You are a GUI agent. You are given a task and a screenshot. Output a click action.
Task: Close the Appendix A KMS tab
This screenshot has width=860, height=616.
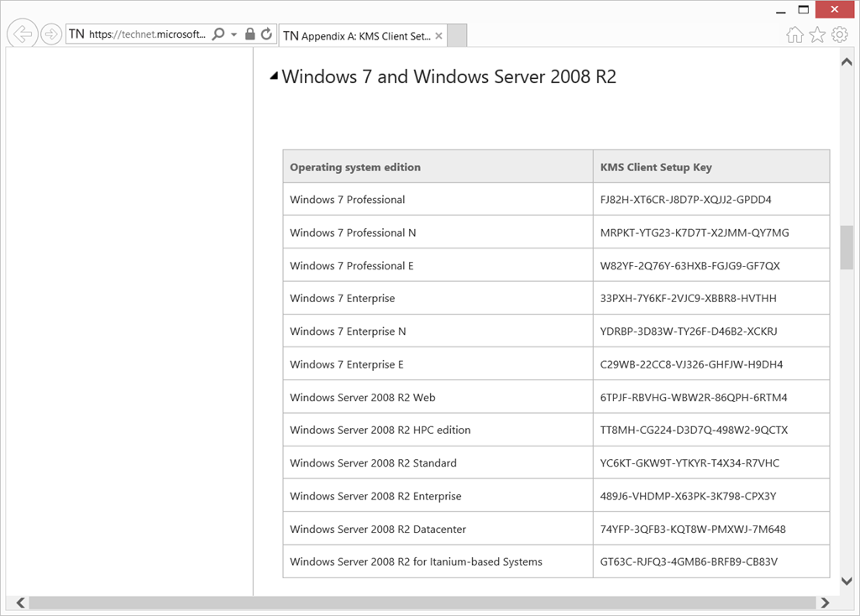[x=438, y=36]
